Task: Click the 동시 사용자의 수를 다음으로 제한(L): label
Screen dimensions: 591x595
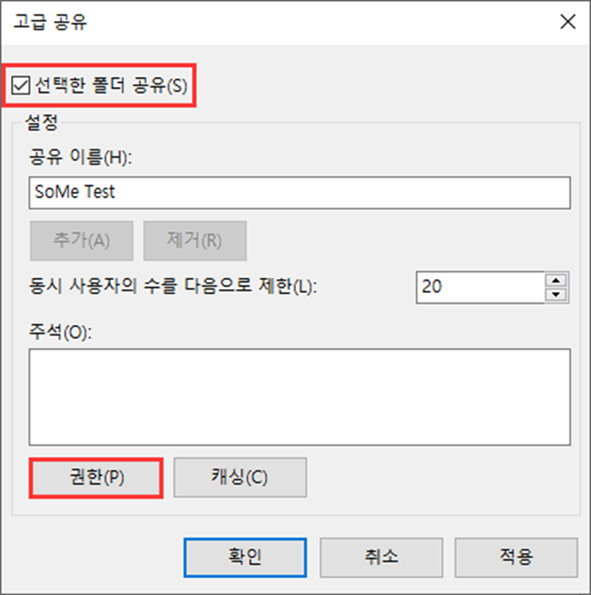Action: coord(173,286)
